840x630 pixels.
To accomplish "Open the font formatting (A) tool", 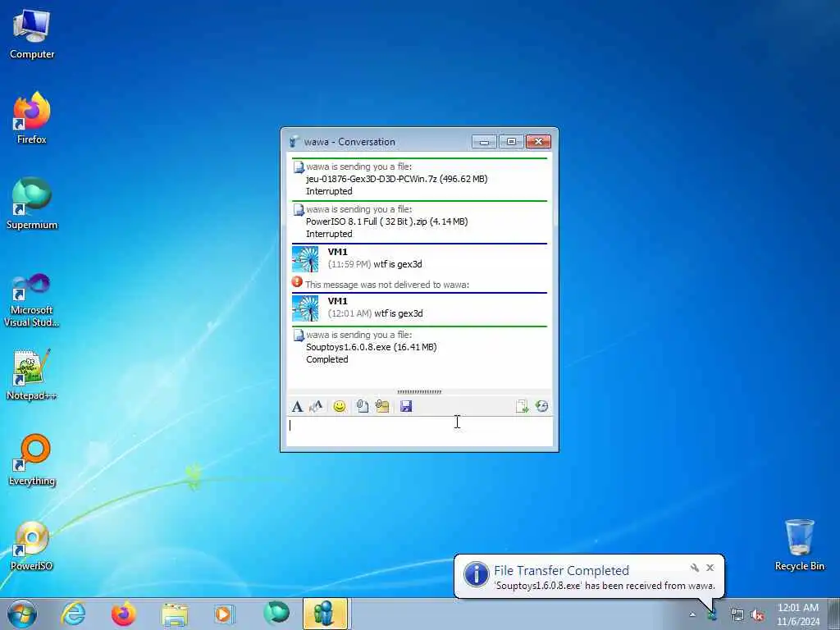I will [297, 407].
